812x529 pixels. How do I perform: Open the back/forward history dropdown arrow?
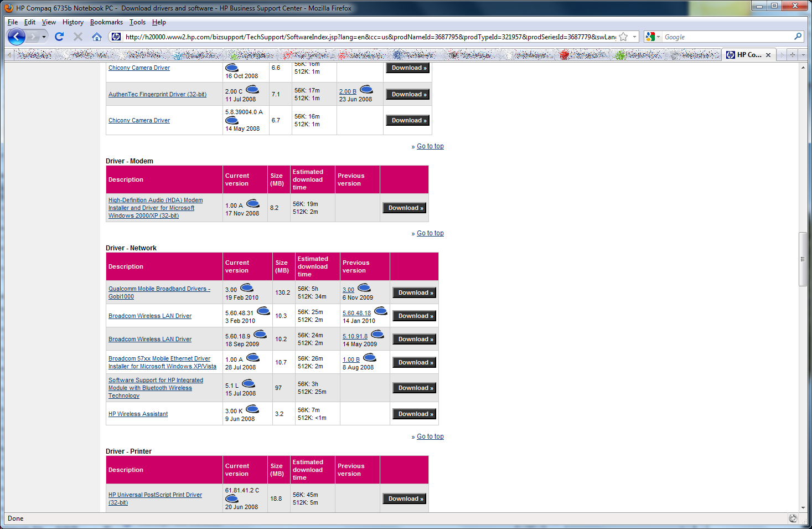tap(44, 37)
